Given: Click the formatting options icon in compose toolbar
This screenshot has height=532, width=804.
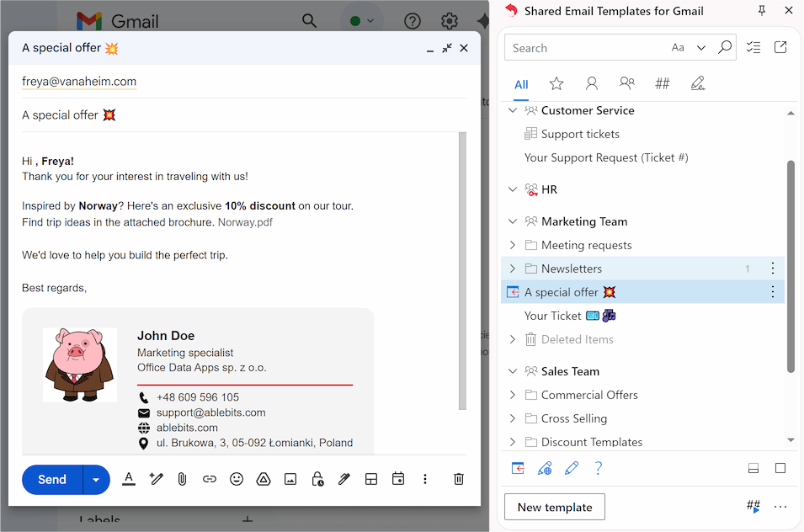Looking at the screenshot, I should point(129,479).
